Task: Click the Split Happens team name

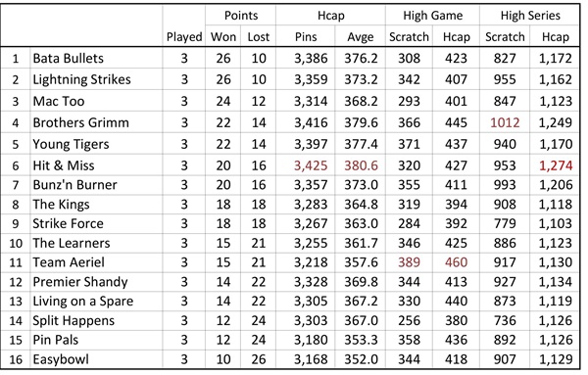Action: [73, 321]
